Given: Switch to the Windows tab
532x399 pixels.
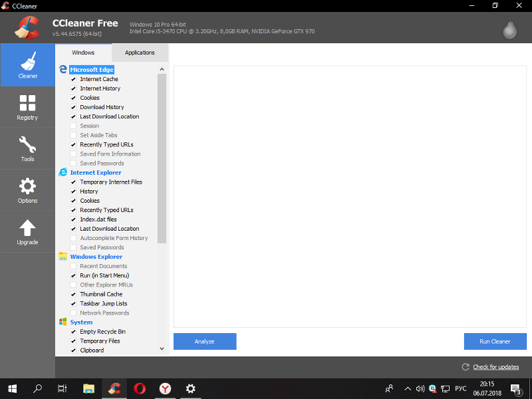Looking at the screenshot, I should click(x=83, y=53).
